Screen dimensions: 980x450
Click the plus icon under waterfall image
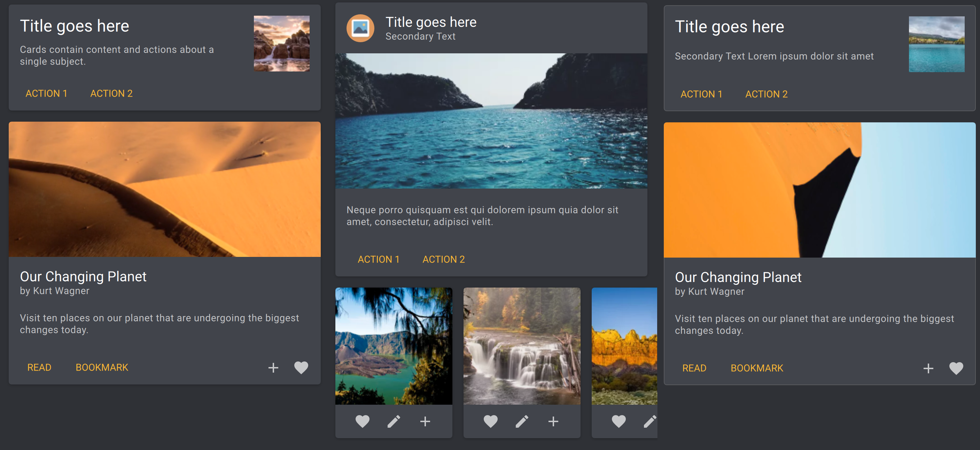(x=553, y=421)
